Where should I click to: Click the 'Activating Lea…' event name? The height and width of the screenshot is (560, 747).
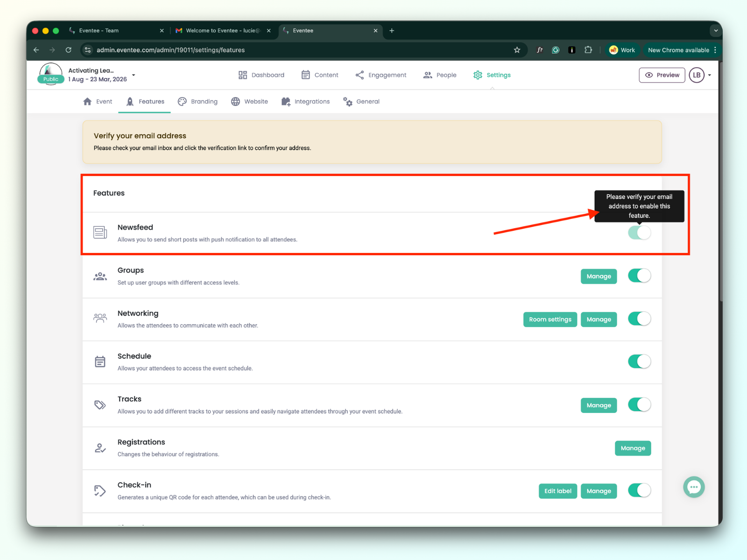91,70
